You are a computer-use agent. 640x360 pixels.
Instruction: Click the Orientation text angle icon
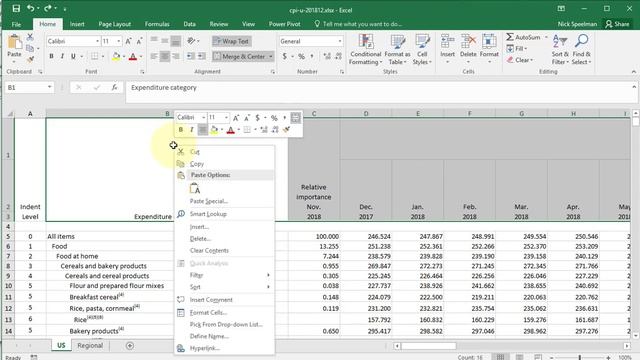191,41
